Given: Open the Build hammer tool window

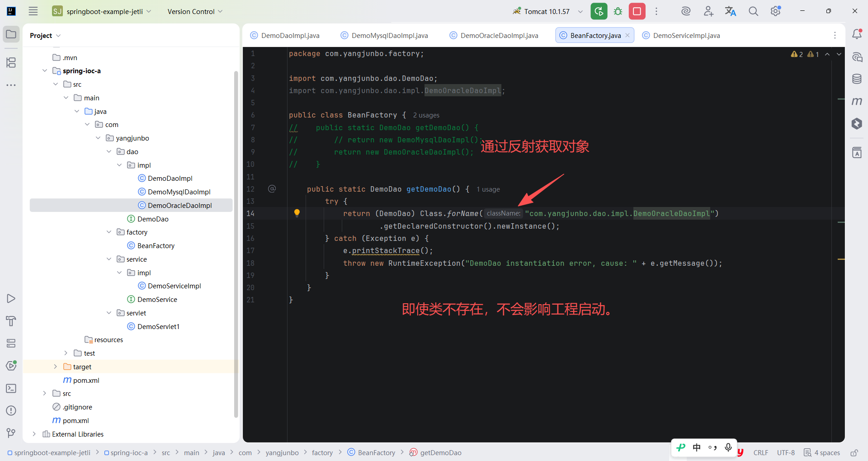Looking at the screenshot, I should coord(11,321).
